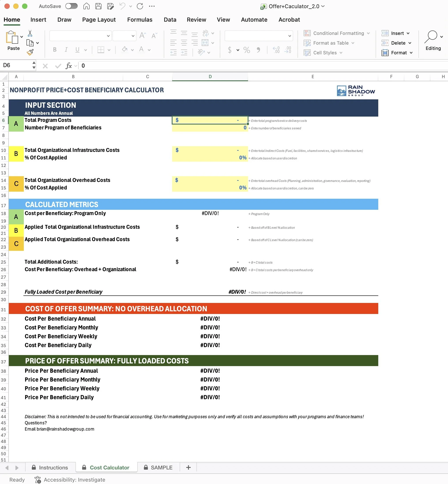Toggle Italic formatting
The height and width of the screenshot is (484, 448).
click(66, 50)
